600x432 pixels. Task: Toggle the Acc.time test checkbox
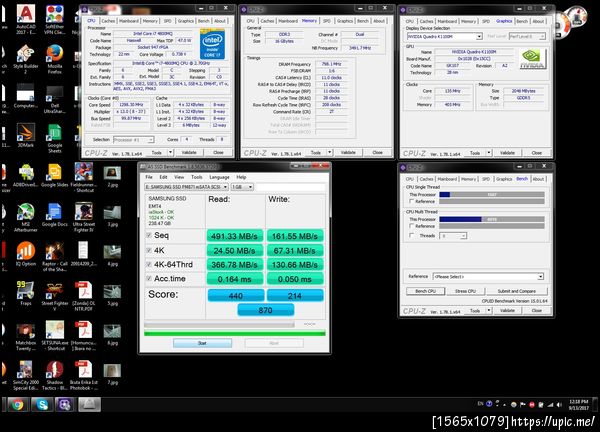(x=149, y=279)
